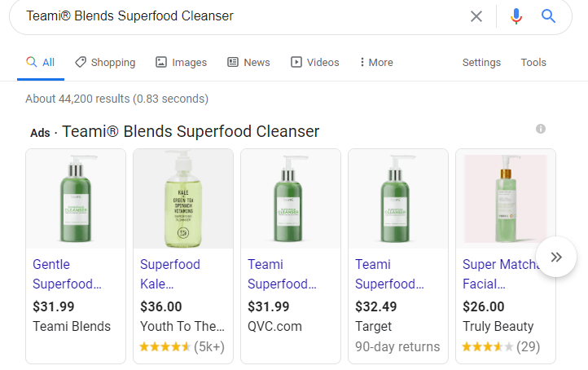Click the microphone voice search icon
Viewport: 588px width, 370px height.
pos(516,16)
